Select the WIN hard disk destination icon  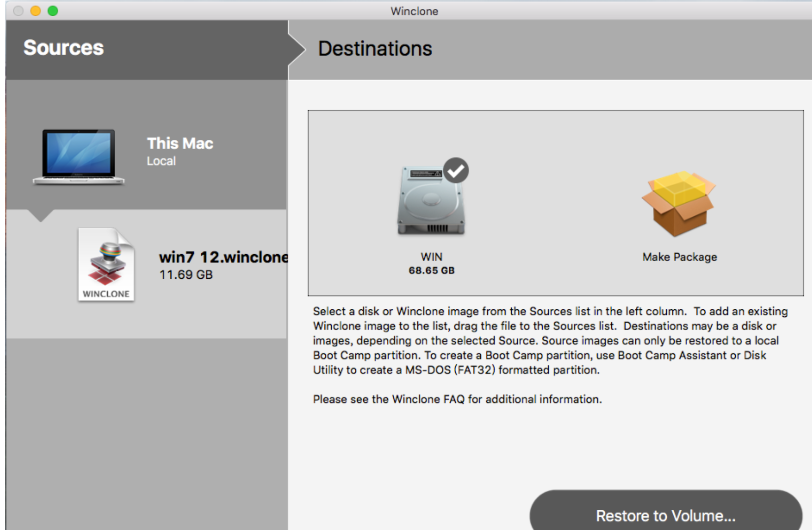coord(432,201)
